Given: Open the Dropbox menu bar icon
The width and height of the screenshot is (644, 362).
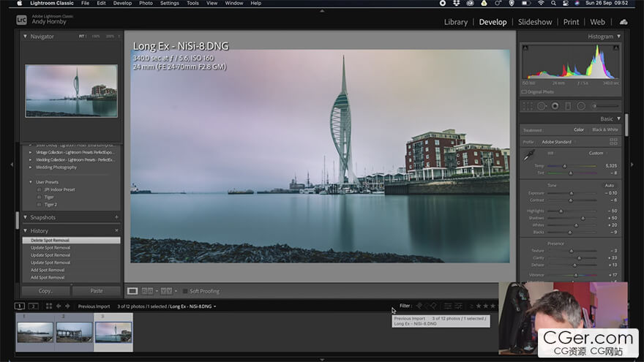Looking at the screenshot, I should (x=457, y=3).
